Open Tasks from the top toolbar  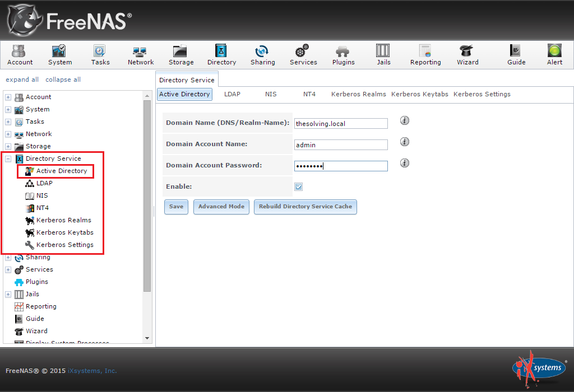coord(100,55)
